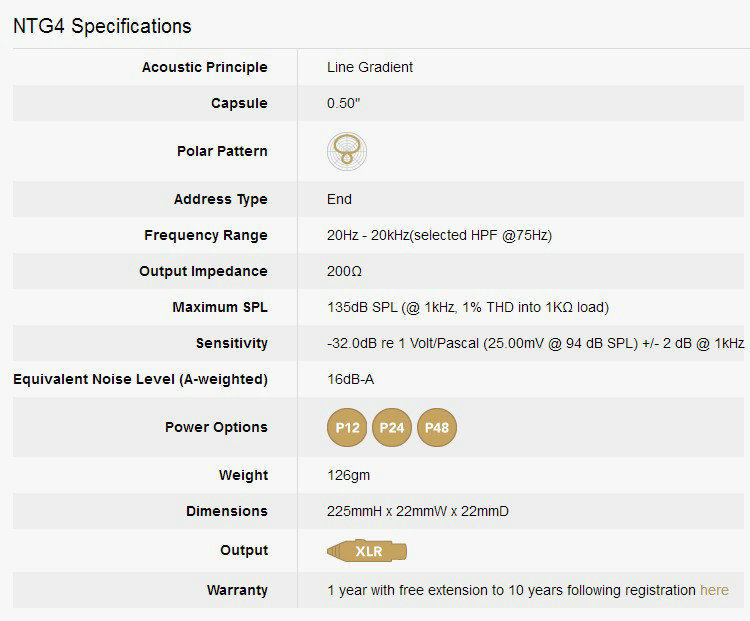Click the Polar Pattern row label
This screenshot has width=750, height=621.
(222, 151)
